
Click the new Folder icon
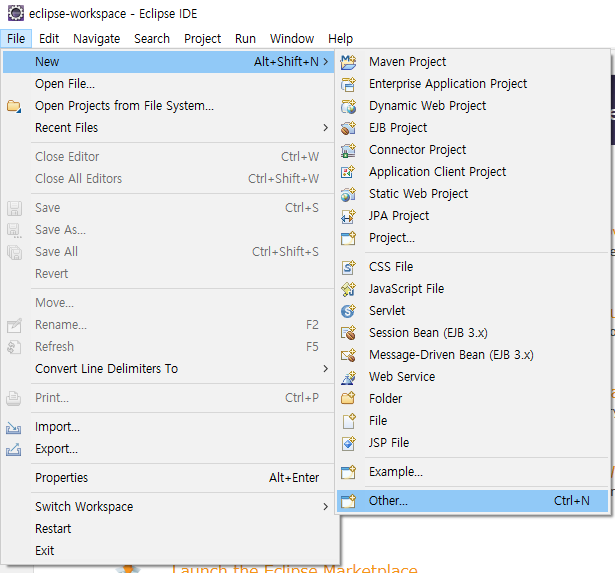click(x=348, y=398)
